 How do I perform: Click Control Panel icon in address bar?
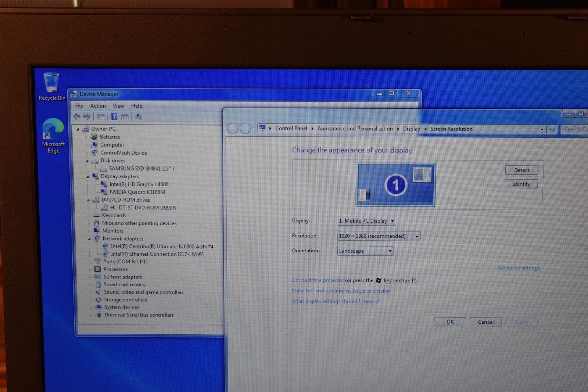point(262,128)
